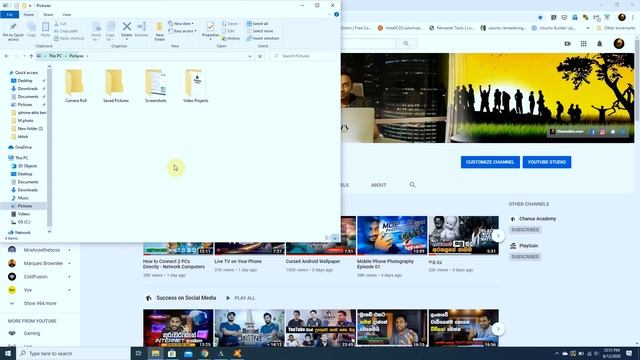This screenshot has height=360, width=640.
Task: Open the File menu tab
Action: click(9, 14)
